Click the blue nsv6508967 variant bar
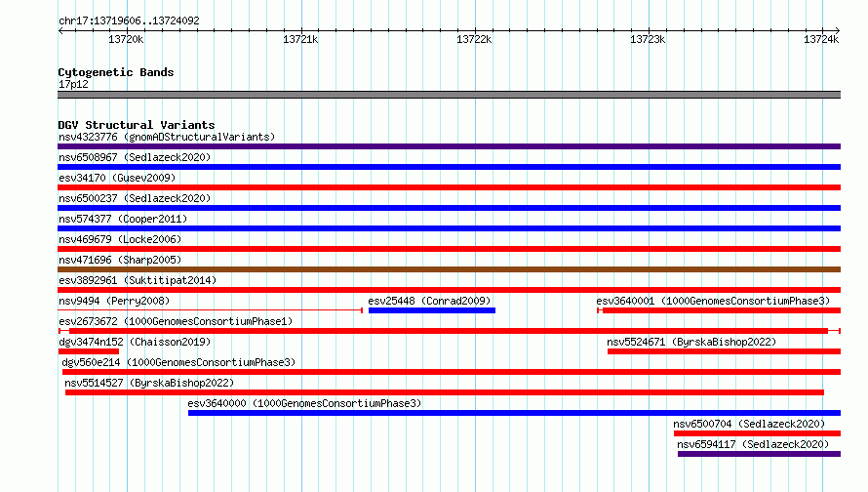This screenshot has width=868, height=492. pyautogui.click(x=449, y=167)
